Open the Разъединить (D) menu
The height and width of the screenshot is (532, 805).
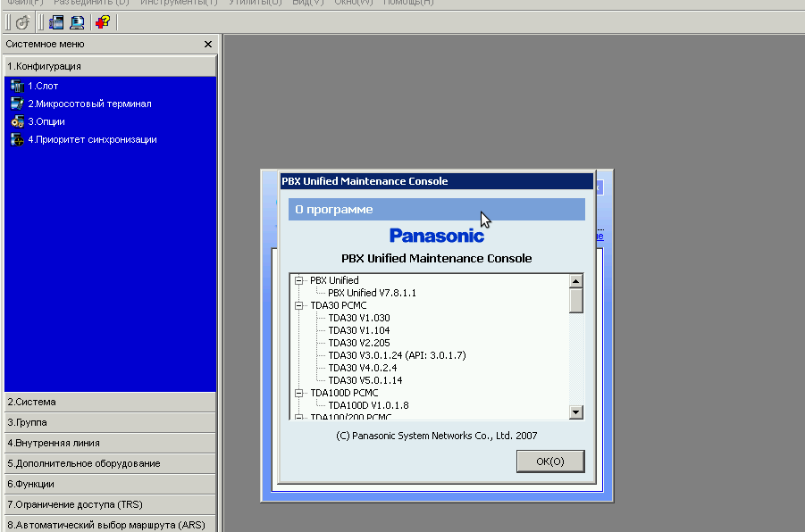[x=91, y=3]
